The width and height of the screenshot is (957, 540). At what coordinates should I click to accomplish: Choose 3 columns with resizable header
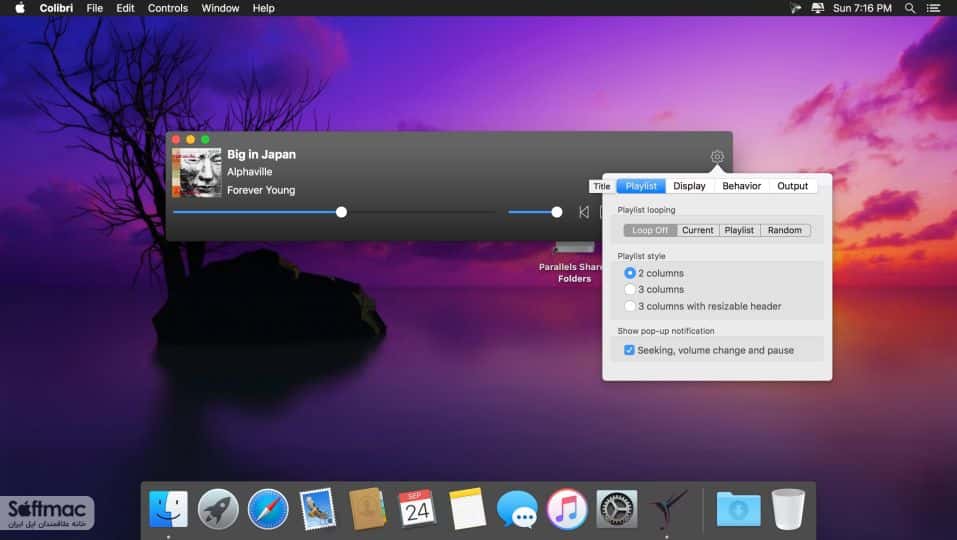[630, 306]
